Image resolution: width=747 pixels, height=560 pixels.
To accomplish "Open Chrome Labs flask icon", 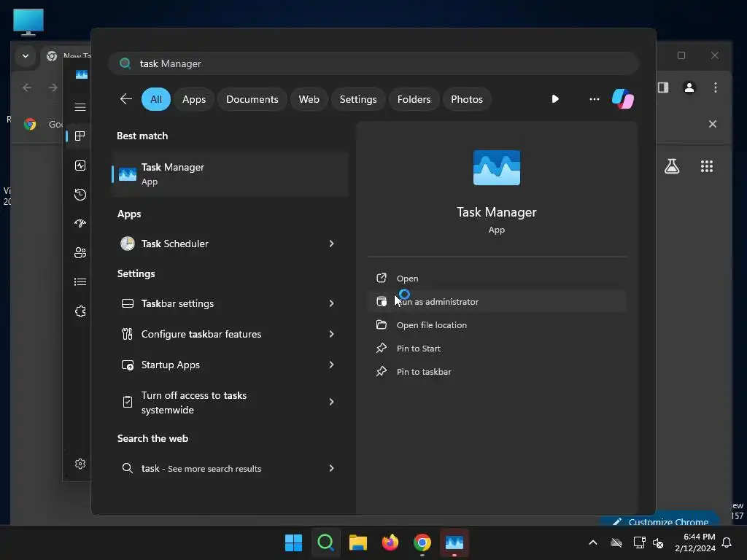I will pyautogui.click(x=672, y=166).
